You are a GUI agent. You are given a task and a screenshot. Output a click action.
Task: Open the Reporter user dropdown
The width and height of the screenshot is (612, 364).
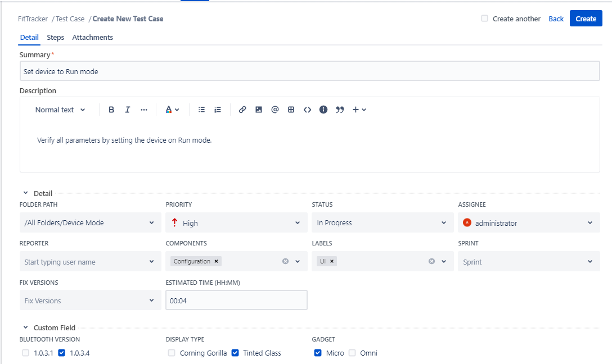tap(90, 262)
